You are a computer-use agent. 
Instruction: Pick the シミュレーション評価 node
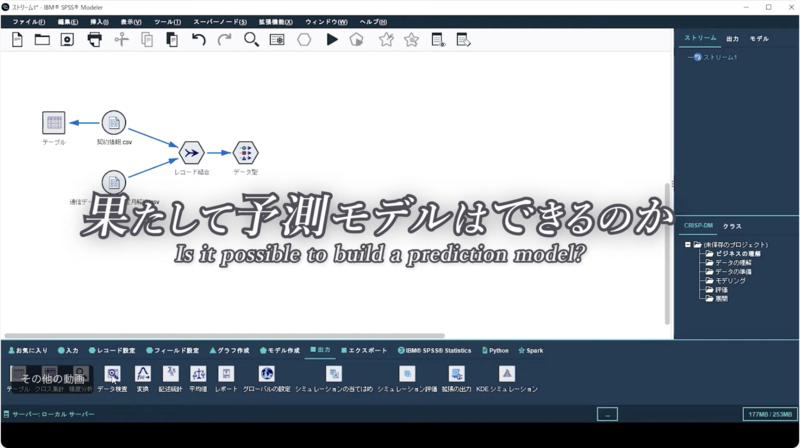click(407, 379)
